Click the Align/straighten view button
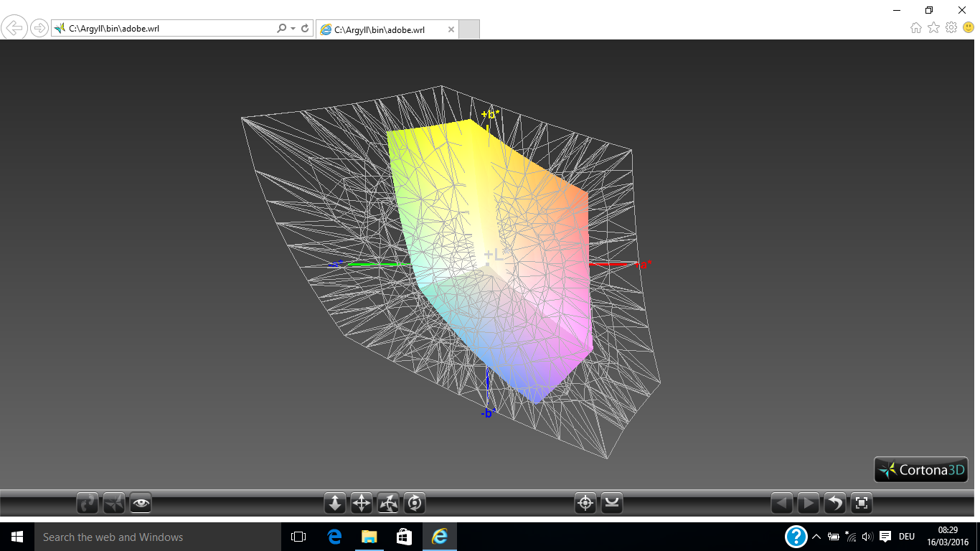 [x=612, y=504]
